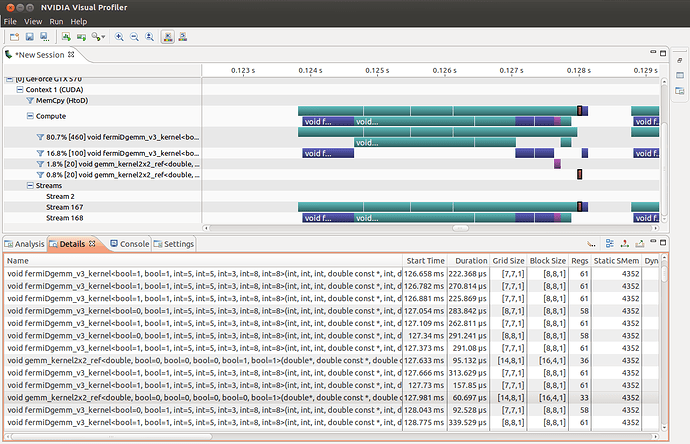Click filter icon on MemCpy (HtoD) row

[30, 100]
